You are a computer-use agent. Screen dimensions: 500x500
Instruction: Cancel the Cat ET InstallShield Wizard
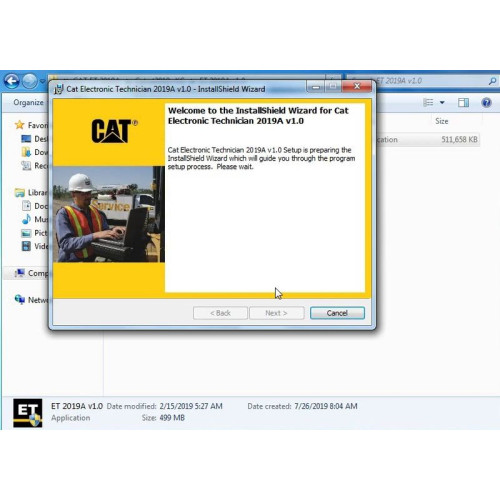coord(337,313)
